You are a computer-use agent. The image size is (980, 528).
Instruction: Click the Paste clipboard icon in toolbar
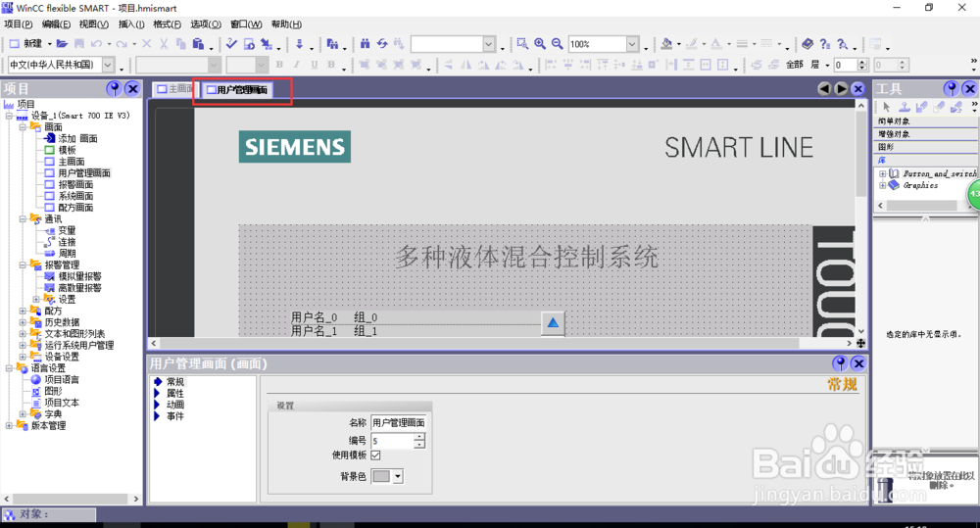pos(198,44)
